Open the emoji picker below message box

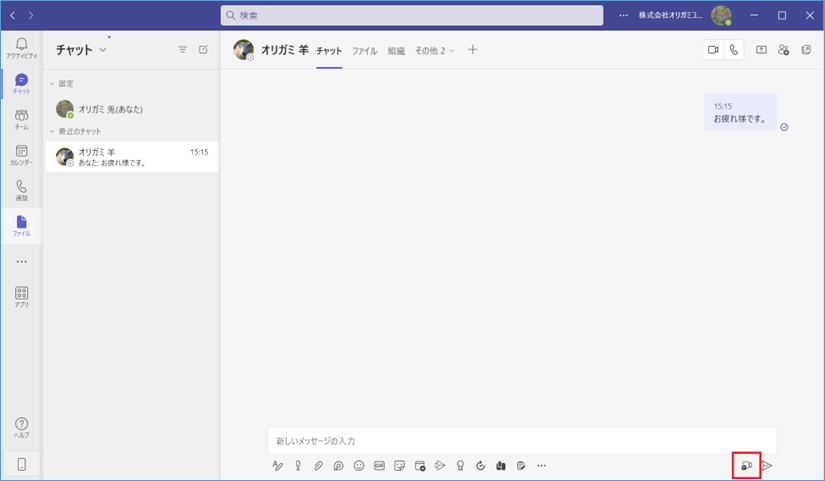click(359, 465)
